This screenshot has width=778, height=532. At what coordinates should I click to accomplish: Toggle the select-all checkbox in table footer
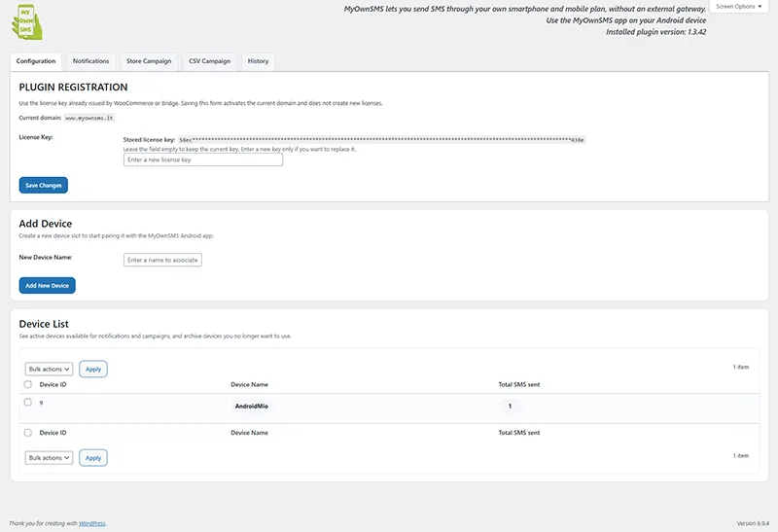[28, 432]
